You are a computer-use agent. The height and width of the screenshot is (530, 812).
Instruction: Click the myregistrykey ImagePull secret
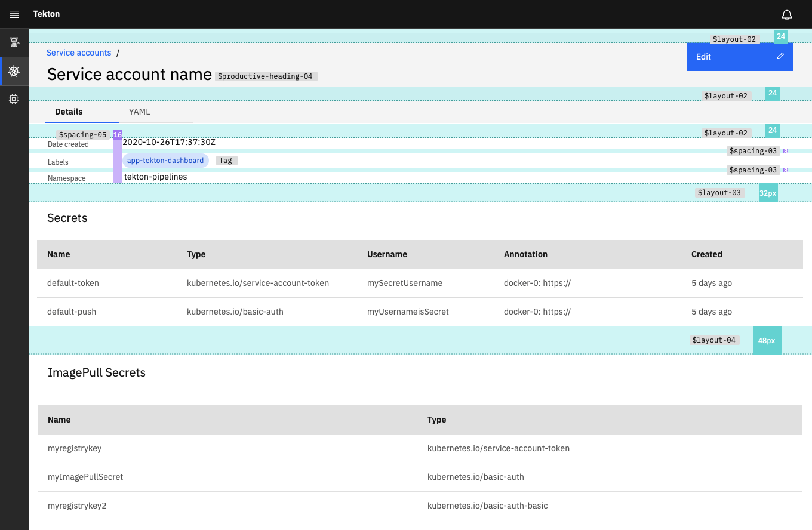(x=75, y=448)
